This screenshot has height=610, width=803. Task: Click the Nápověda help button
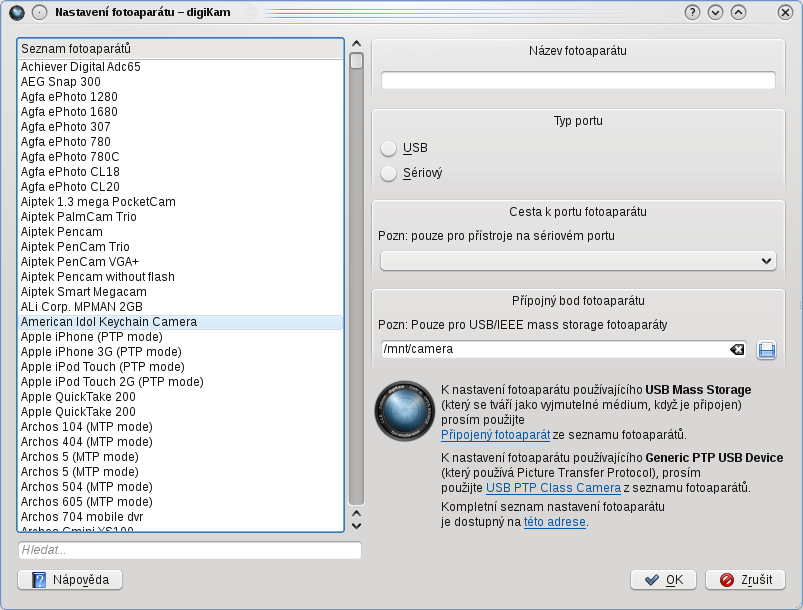click(70, 579)
